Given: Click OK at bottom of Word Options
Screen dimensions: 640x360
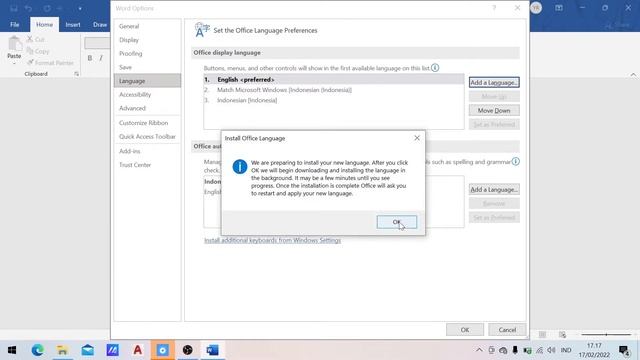Looking at the screenshot, I should pyautogui.click(x=464, y=330).
